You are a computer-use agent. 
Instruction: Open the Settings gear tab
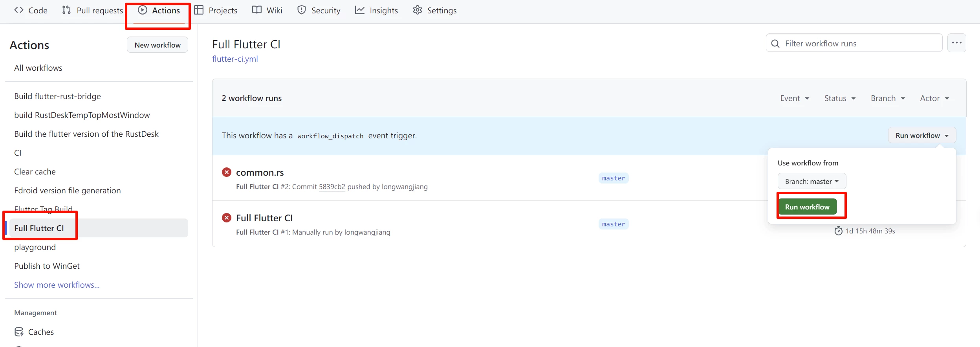point(434,11)
